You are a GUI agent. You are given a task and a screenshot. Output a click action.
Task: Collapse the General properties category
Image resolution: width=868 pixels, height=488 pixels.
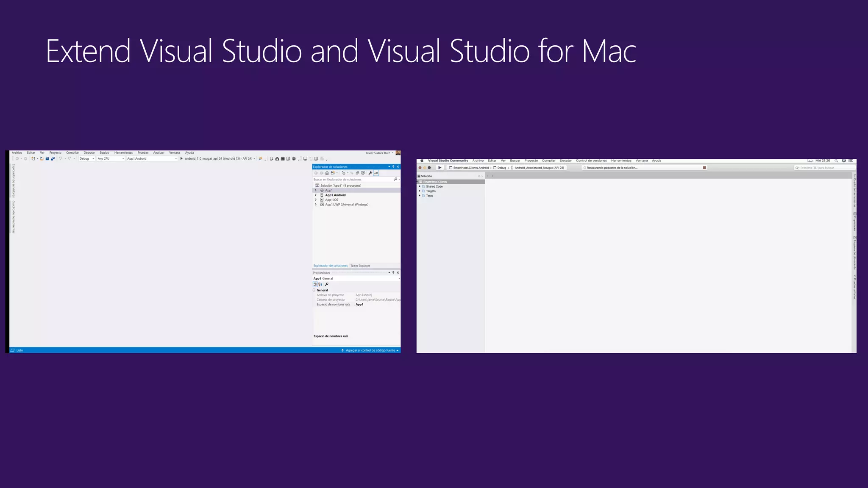pos(314,290)
